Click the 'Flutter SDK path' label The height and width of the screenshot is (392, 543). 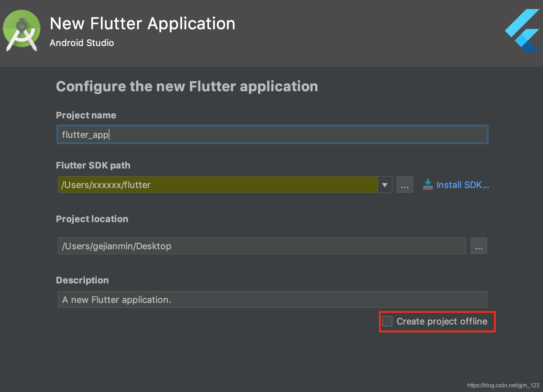tap(93, 165)
